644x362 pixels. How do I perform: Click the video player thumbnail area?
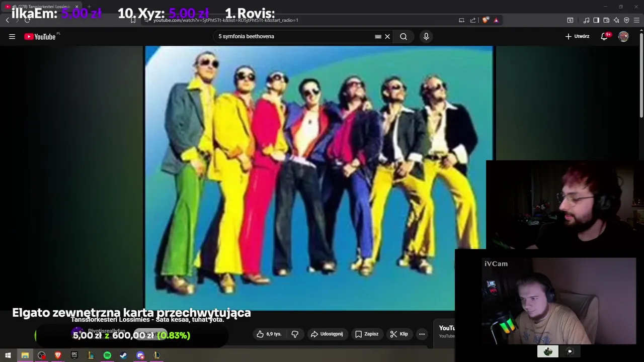pyautogui.click(x=319, y=178)
